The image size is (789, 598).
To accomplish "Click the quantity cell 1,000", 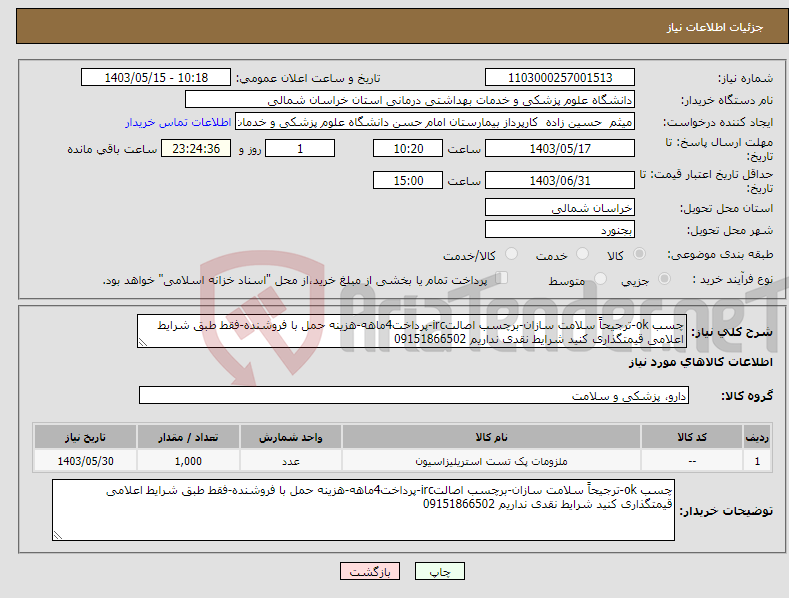I will (188, 461).
